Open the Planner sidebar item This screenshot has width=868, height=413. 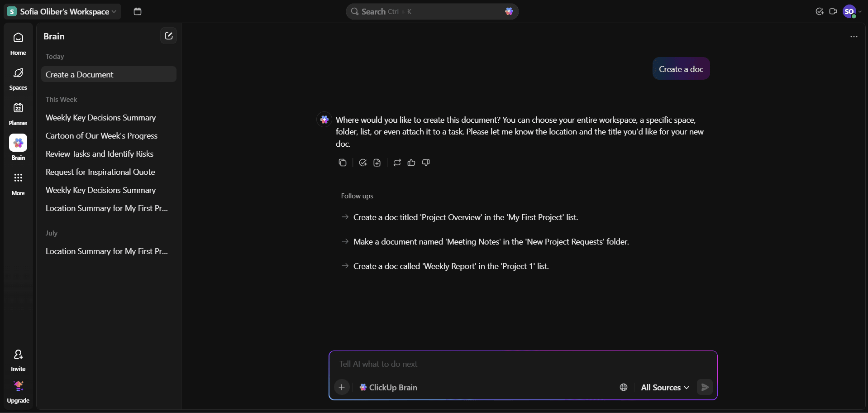click(x=18, y=113)
